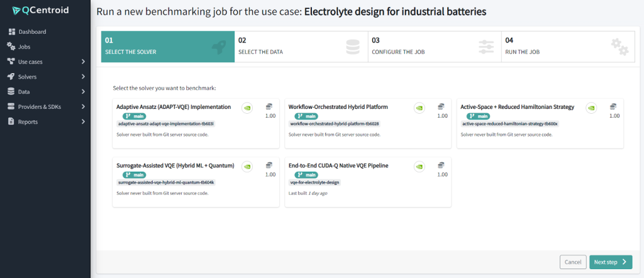Cancel the benchmarking job setup
The image size is (644, 278).
coord(572,262)
